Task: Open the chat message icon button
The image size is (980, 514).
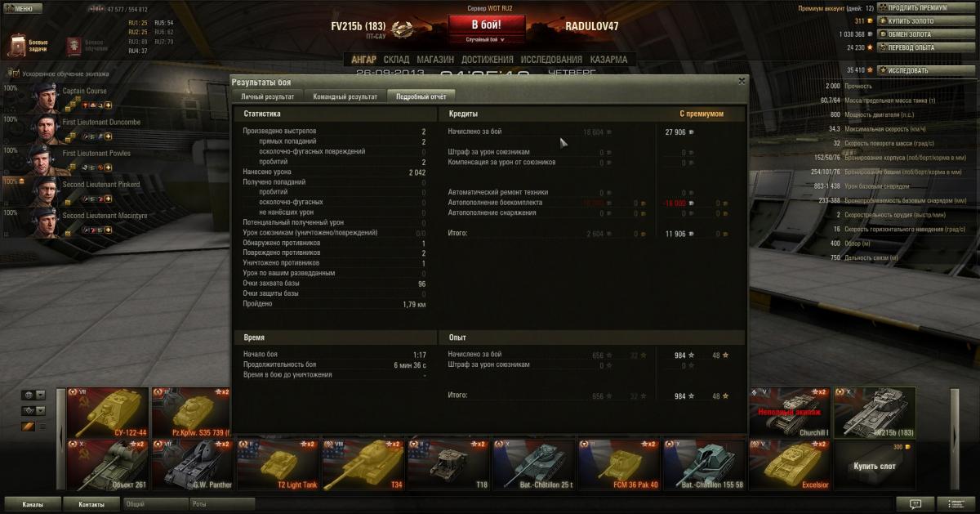Action: pyautogui.click(x=915, y=504)
